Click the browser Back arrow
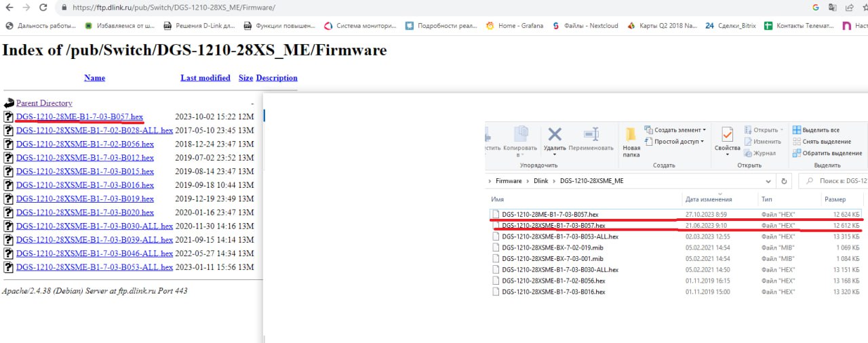Screen dimensions: 868x343 click(x=9, y=7)
